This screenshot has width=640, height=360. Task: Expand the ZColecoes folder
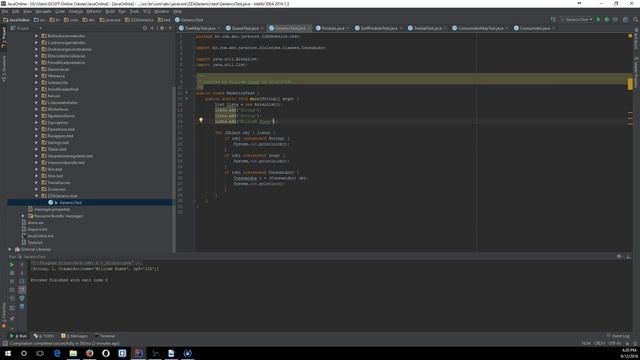tap(36, 189)
